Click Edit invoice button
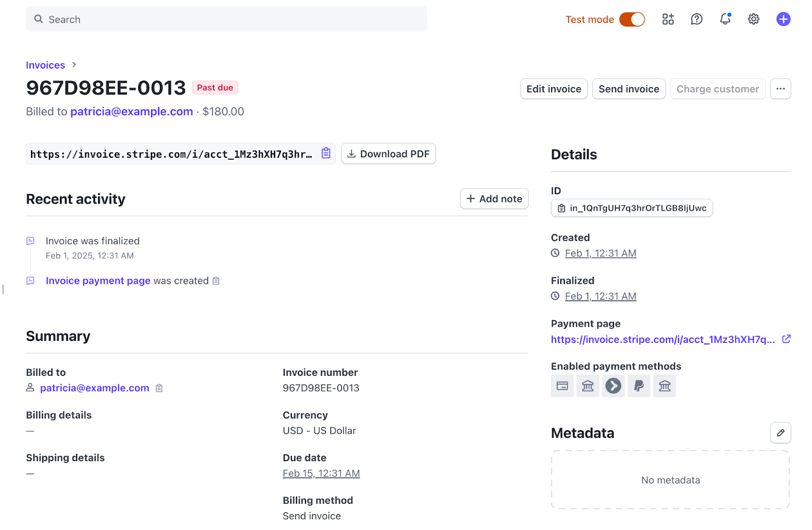812x530 pixels. 554,89
